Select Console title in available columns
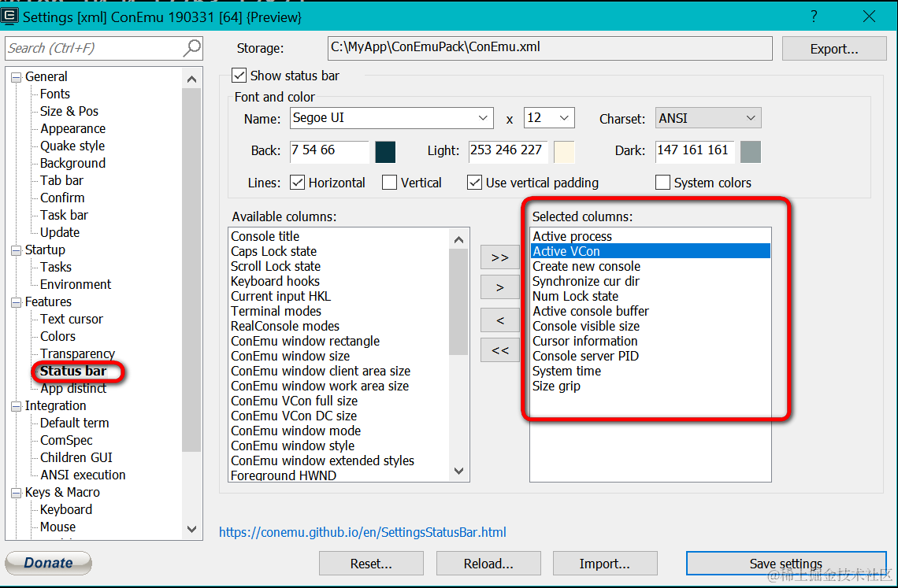The image size is (898, 588). pos(339,236)
